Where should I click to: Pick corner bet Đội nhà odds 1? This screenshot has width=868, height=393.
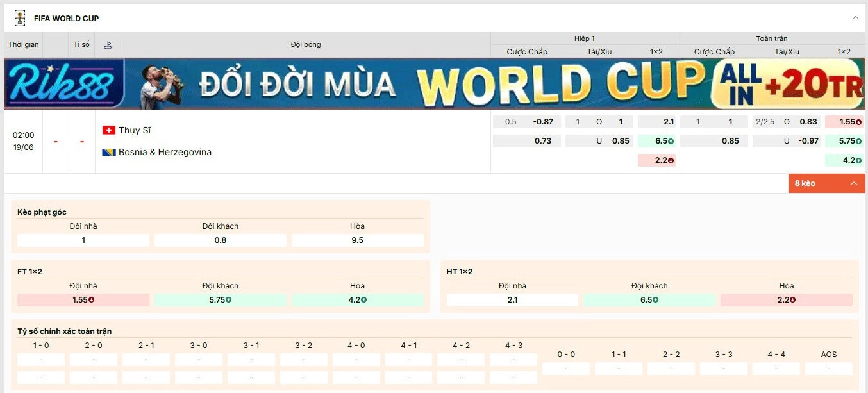(83, 240)
